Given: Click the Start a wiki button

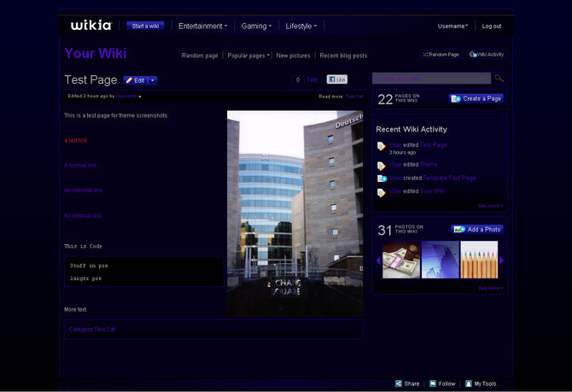Looking at the screenshot, I should pos(145,26).
